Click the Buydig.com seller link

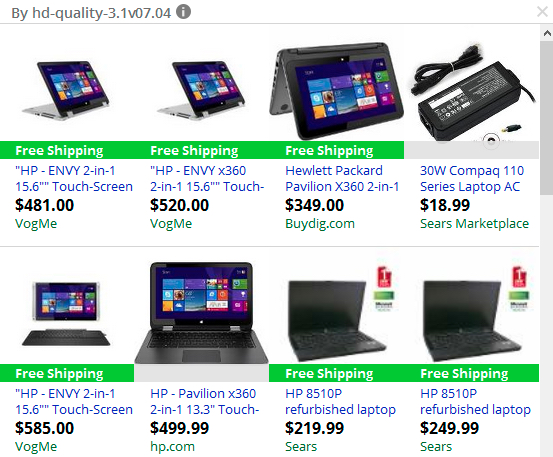pos(320,224)
